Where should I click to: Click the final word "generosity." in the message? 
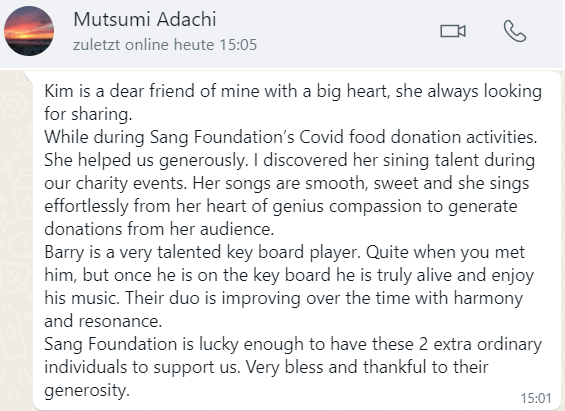87,390
